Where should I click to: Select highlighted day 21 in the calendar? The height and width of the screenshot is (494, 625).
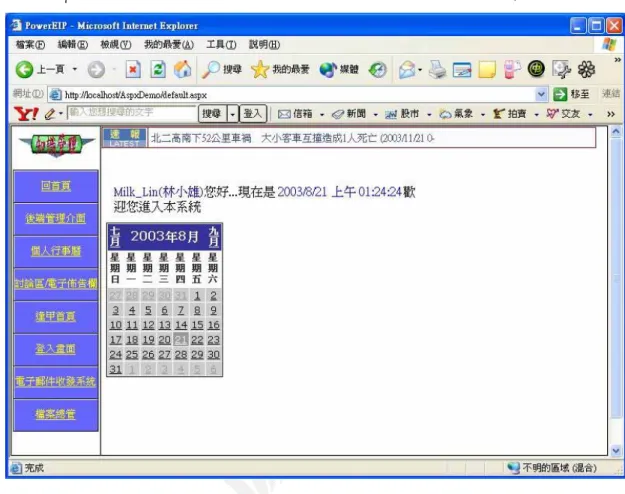coord(181,340)
